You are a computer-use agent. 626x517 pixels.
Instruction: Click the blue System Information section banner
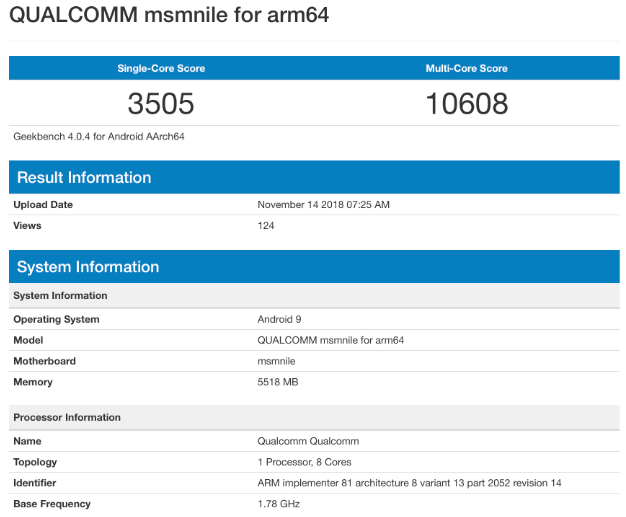86,267
